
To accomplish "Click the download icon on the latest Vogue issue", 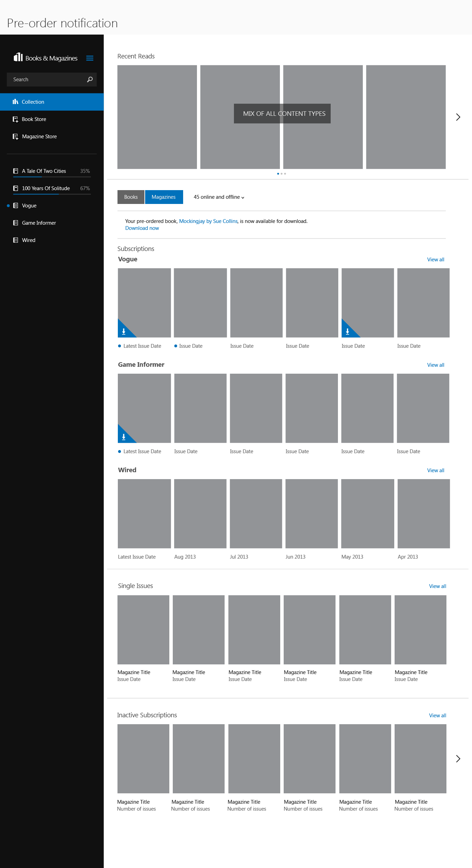I will [124, 332].
